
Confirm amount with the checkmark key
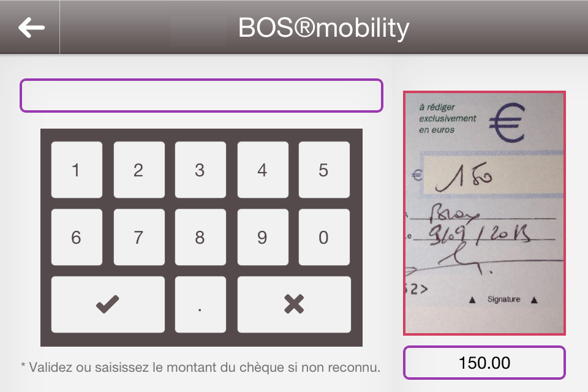pyautogui.click(x=108, y=304)
